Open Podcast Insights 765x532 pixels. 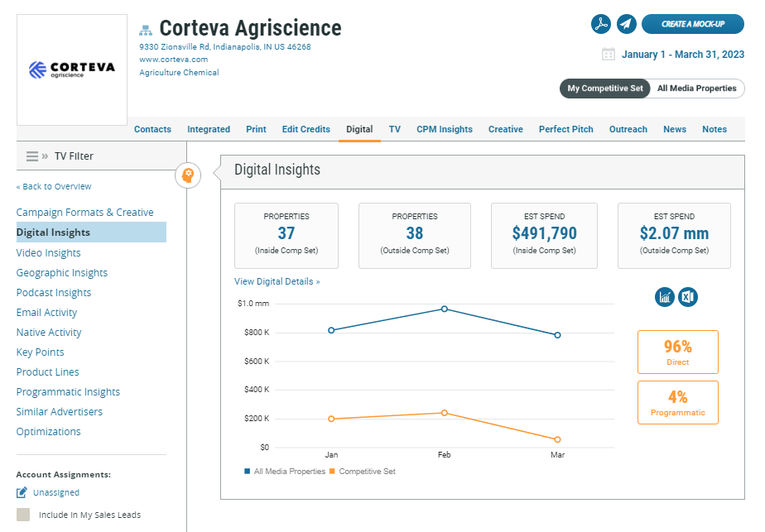(x=54, y=293)
